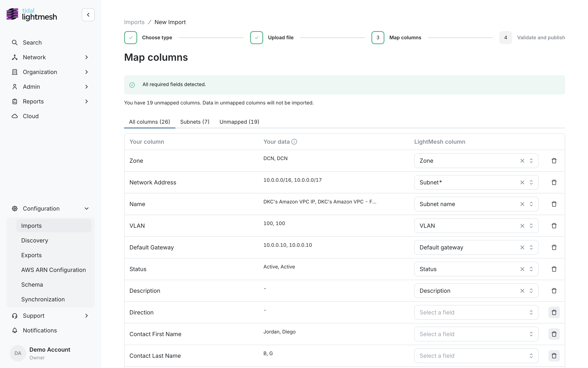Open field dropdown for Contact First Name
The height and width of the screenshot is (368, 588).
coord(476,334)
